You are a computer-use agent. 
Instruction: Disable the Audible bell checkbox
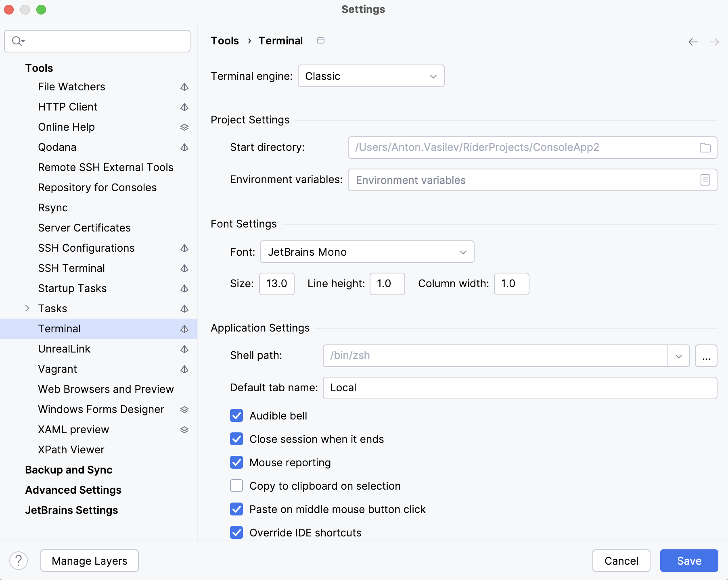[x=236, y=415]
